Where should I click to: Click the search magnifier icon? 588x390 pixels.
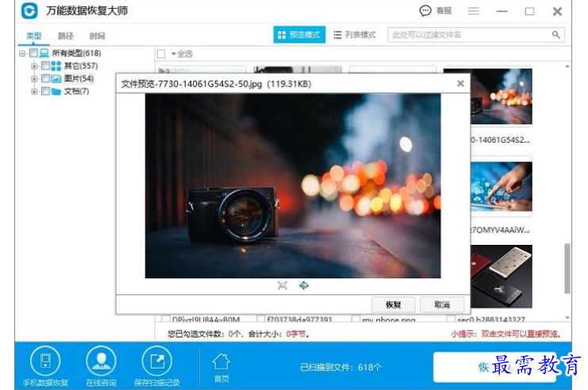click(555, 35)
